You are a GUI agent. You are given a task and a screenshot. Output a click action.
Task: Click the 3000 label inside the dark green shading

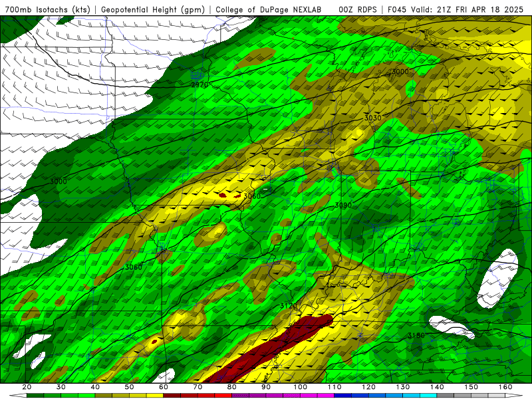(59, 181)
